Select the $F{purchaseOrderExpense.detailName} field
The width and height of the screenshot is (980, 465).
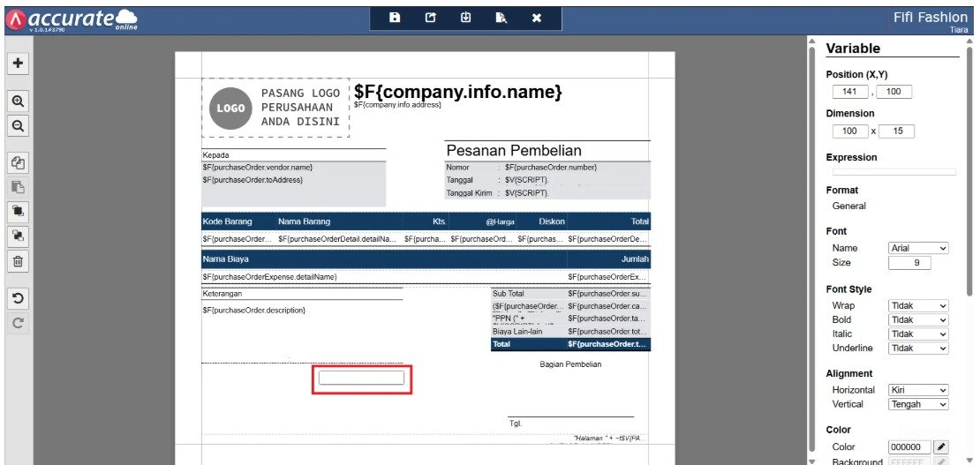tap(270, 277)
